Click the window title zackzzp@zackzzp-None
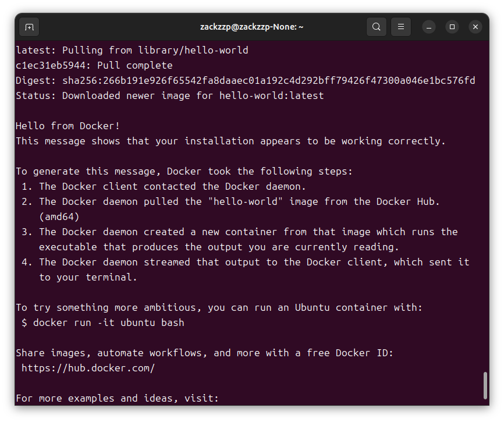504x422 pixels. (251, 27)
